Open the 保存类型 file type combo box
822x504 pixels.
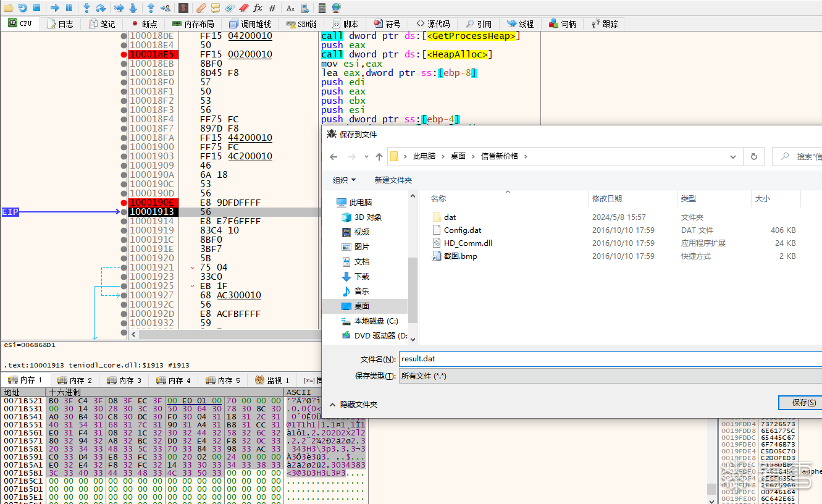click(x=610, y=376)
